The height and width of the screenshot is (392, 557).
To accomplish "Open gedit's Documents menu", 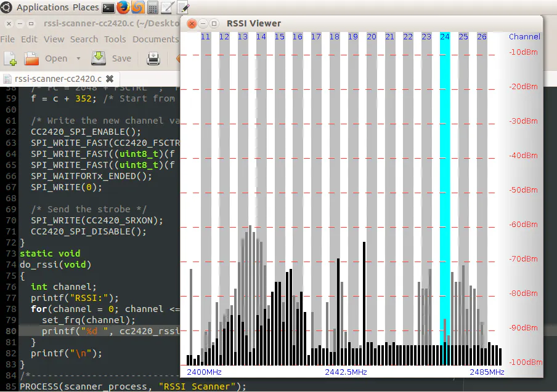I will pyautogui.click(x=156, y=39).
